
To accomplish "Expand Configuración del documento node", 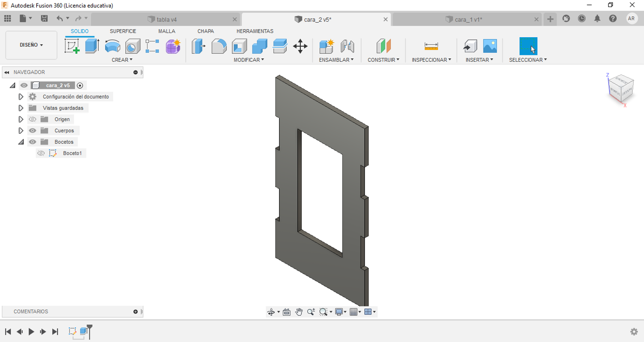I will coord(21,97).
